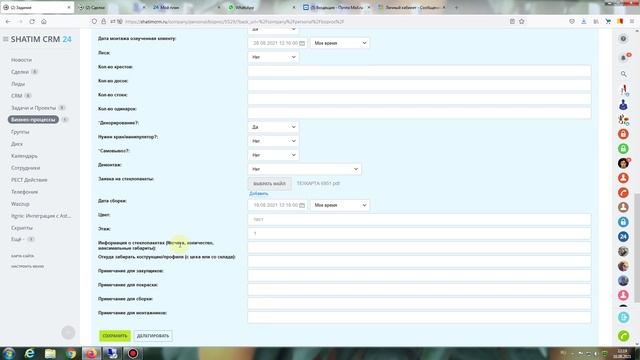The width and height of the screenshot is (640, 360).
Task: Click Выбрать файл button
Action: point(269,184)
